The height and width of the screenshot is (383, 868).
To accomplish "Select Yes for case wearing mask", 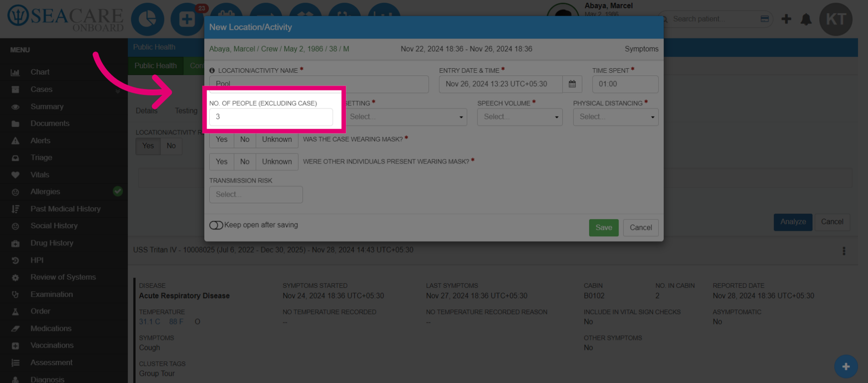I will pyautogui.click(x=222, y=140).
